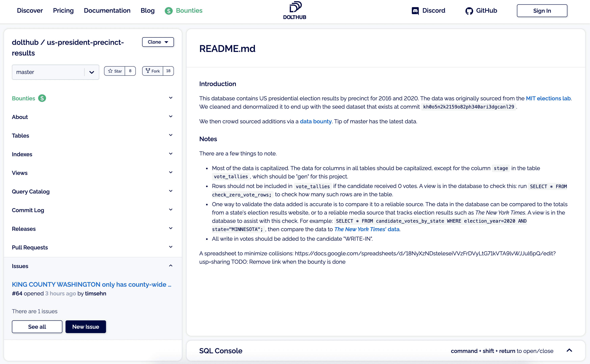Image resolution: width=590 pixels, height=364 pixels.
Task: Open the Clone dropdown
Action: tap(158, 42)
